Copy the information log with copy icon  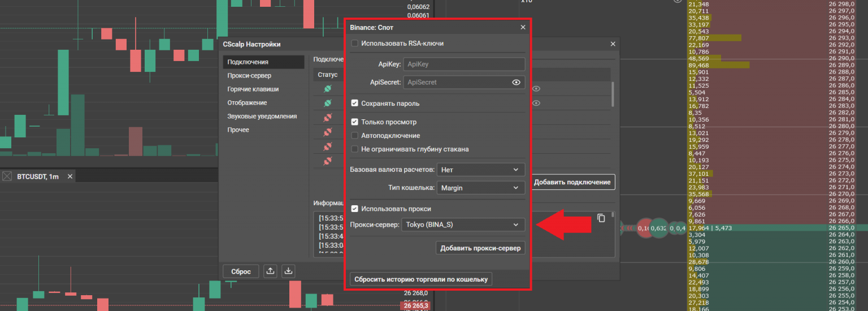click(601, 218)
